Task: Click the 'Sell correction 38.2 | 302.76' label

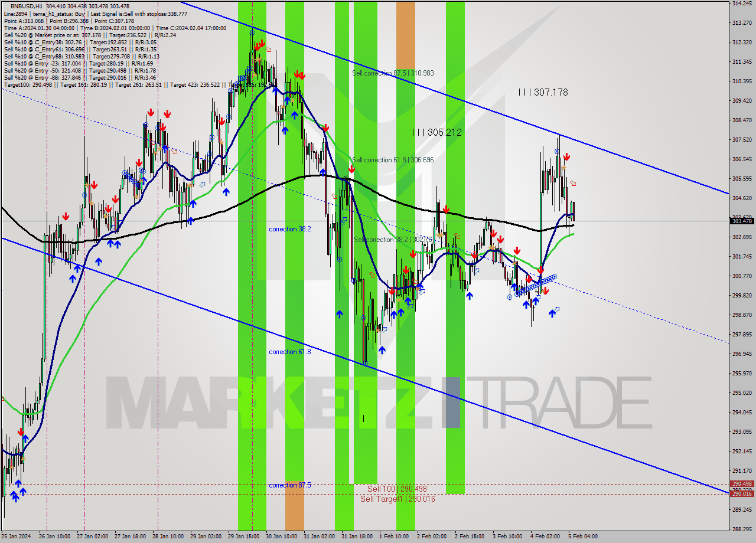Action: pos(393,240)
